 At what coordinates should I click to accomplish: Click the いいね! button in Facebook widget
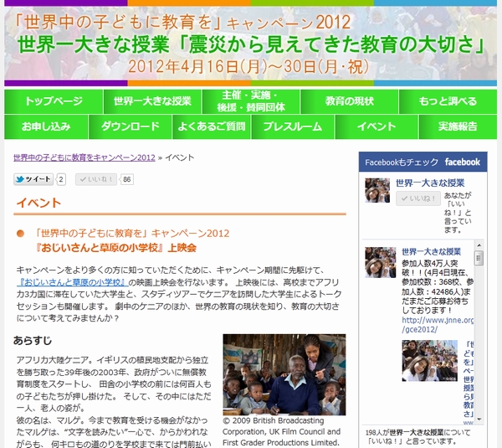(x=418, y=198)
